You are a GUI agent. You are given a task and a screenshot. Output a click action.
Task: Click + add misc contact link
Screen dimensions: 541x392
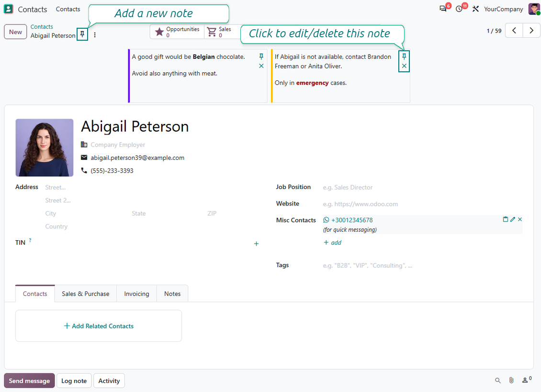tap(333, 243)
